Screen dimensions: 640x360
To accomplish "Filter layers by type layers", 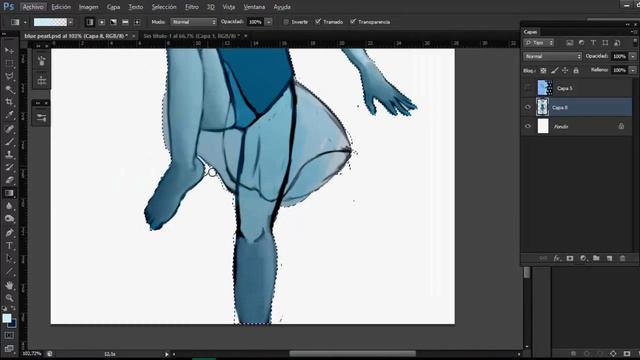I will [593, 42].
